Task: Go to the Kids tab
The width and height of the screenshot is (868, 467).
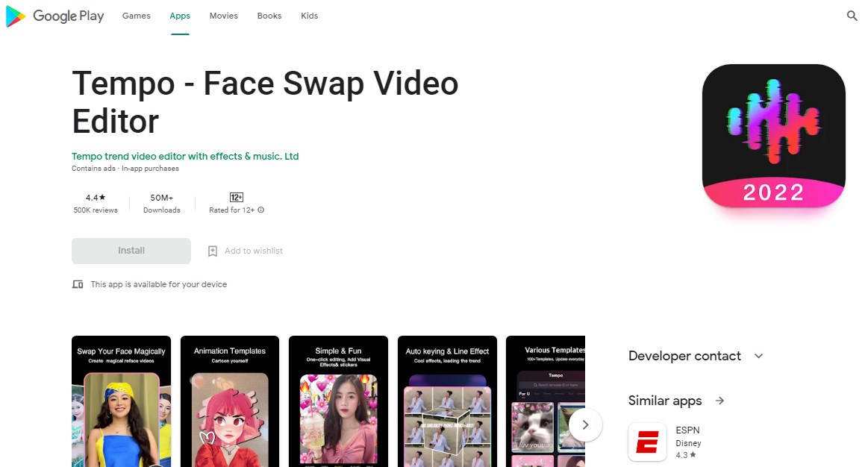Action: click(x=310, y=16)
